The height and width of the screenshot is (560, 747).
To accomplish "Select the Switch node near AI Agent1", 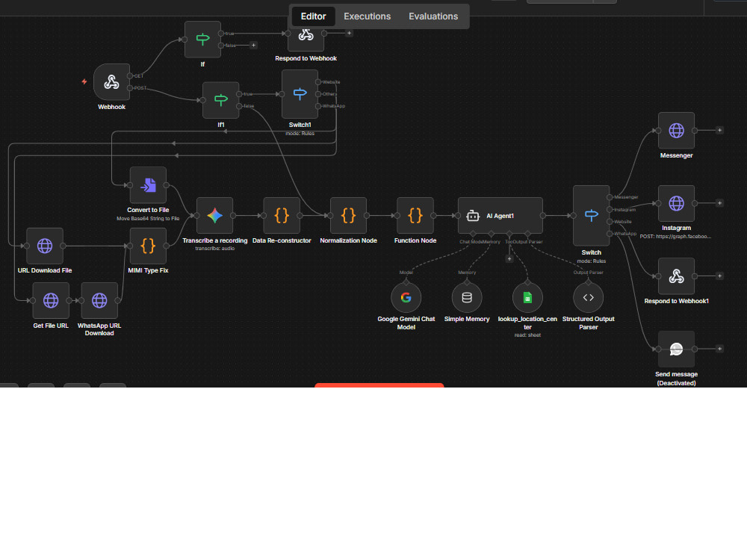I will coord(591,216).
